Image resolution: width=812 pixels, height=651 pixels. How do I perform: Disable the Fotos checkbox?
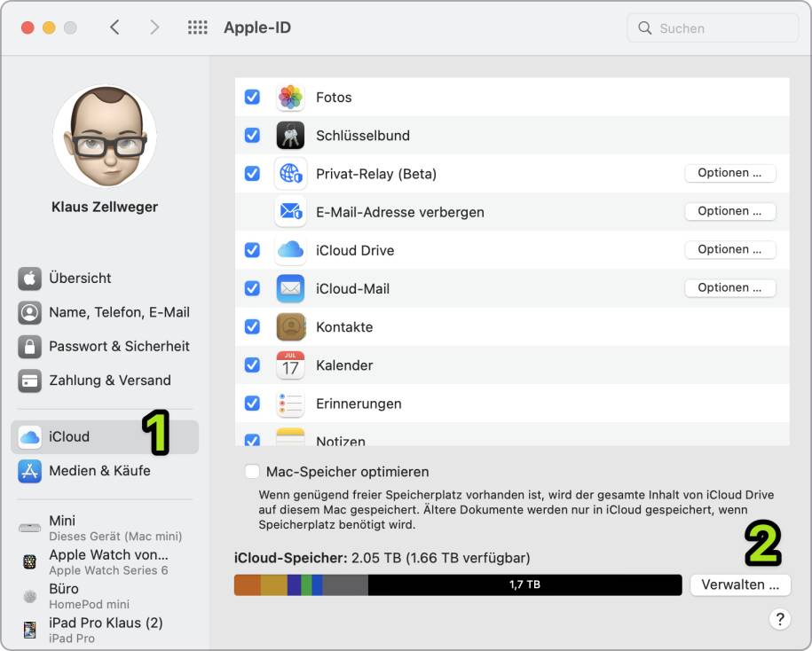click(x=252, y=98)
